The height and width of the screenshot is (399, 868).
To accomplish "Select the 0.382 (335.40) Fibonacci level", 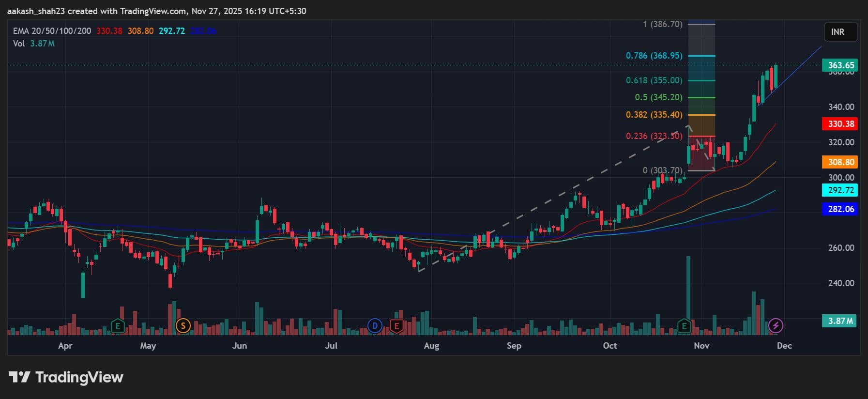I will [x=654, y=115].
